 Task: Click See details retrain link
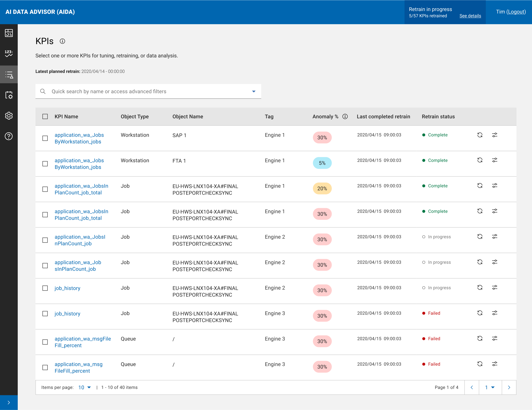pyautogui.click(x=470, y=16)
